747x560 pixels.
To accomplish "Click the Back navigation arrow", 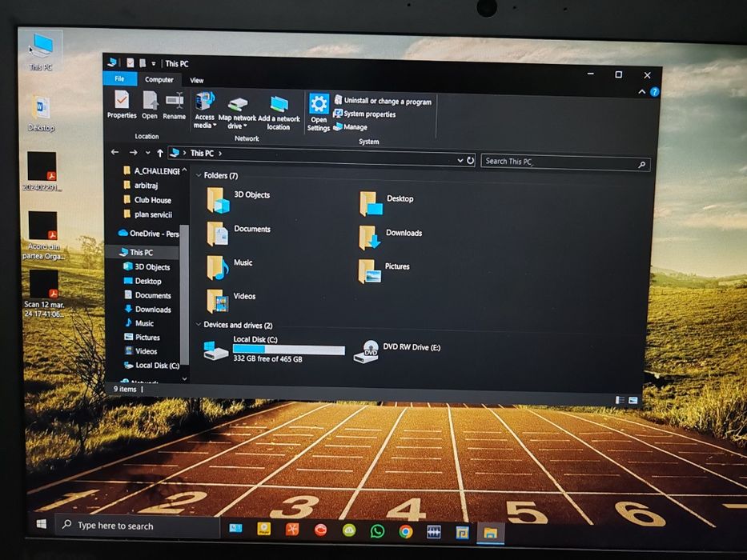I will tap(114, 152).
